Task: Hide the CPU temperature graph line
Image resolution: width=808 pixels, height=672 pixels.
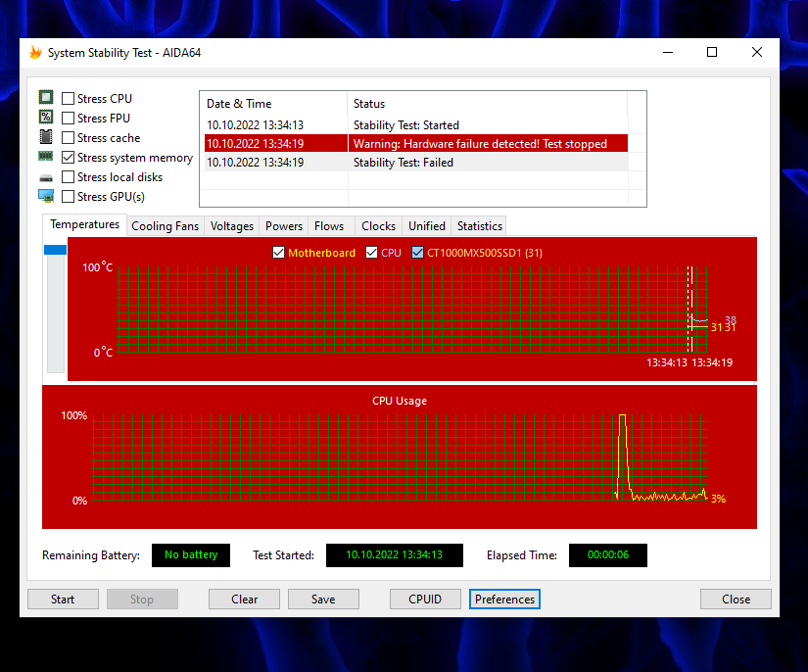Action: point(371,253)
